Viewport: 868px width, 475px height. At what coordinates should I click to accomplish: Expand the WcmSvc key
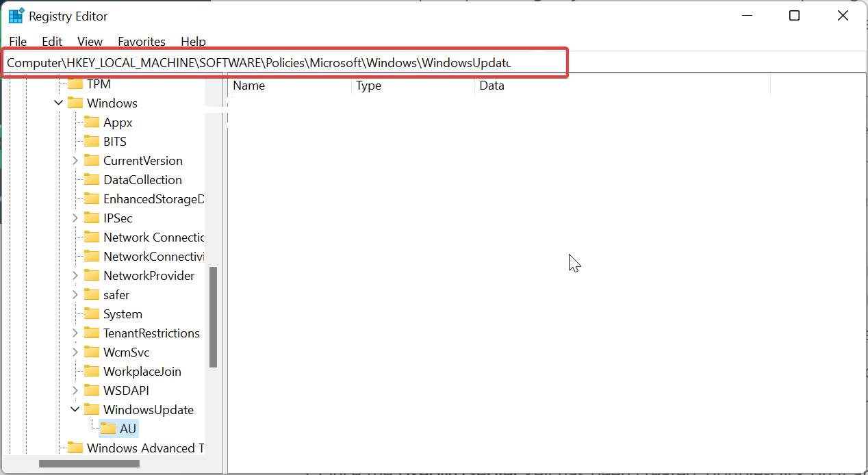pyautogui.click(x=75, y=352)
